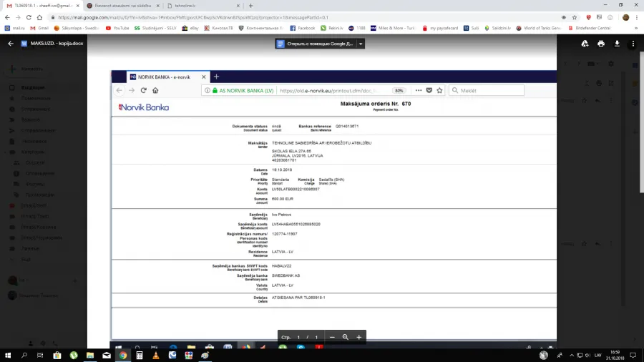Close the Pievienot atsauksmi tab
Screen dimensions: 644x362
pos(157,6)
